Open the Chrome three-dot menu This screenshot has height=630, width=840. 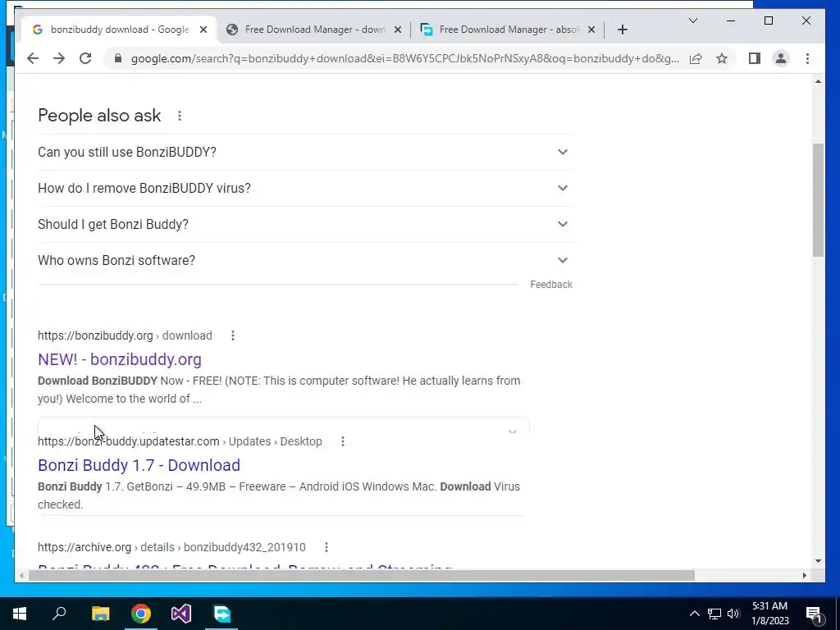pyautogui.click(x=807, y=58)
